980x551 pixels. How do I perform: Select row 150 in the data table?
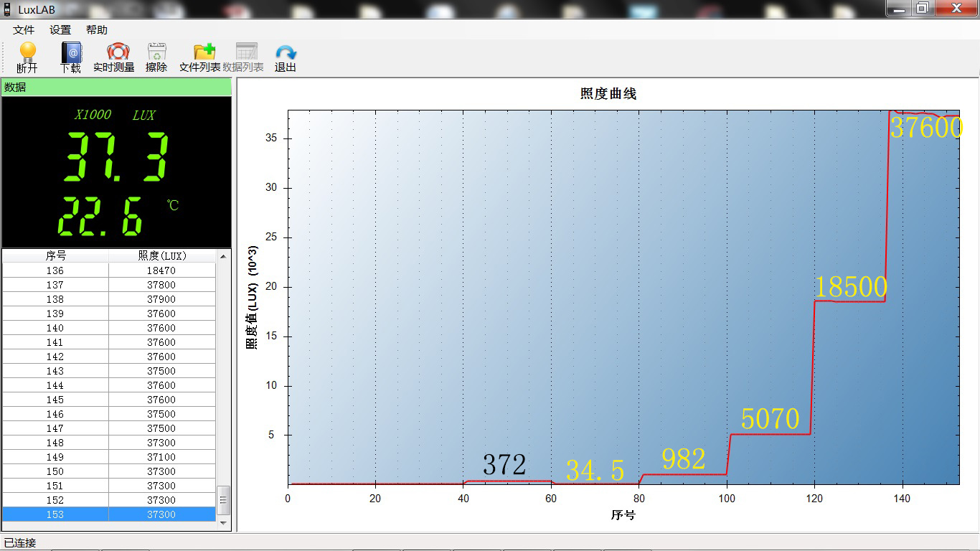[109, 471]
